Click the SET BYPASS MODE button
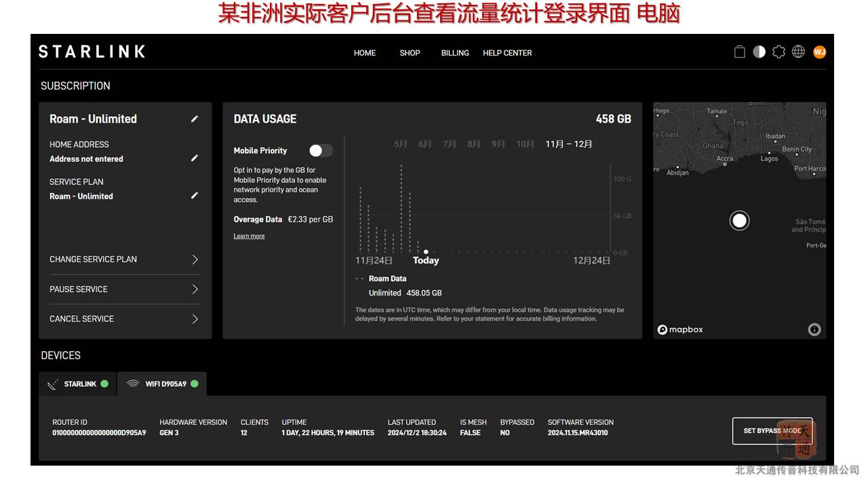This screenshot has height=488, width=868. coord(772,430)
